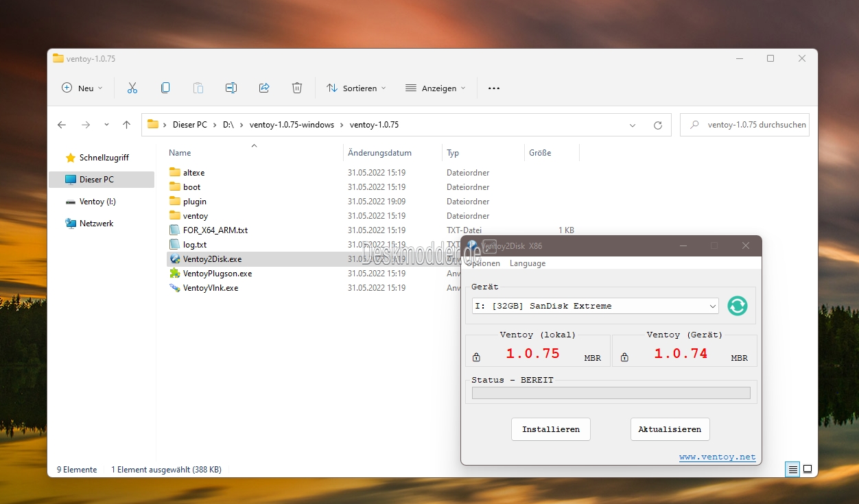Click the VentoyPlugson.exe file icon
Screen dimensions: 859x504
click(x=174, y=274)
